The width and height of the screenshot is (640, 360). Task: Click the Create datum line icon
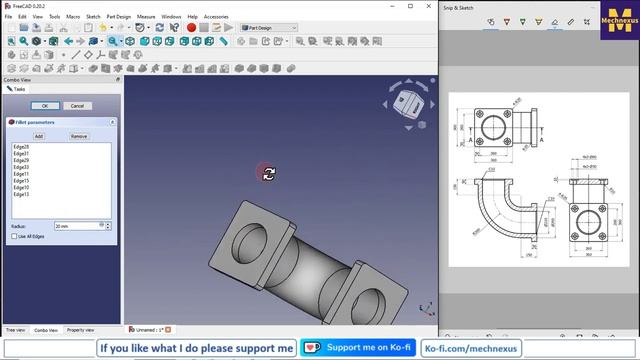point(76,55)
